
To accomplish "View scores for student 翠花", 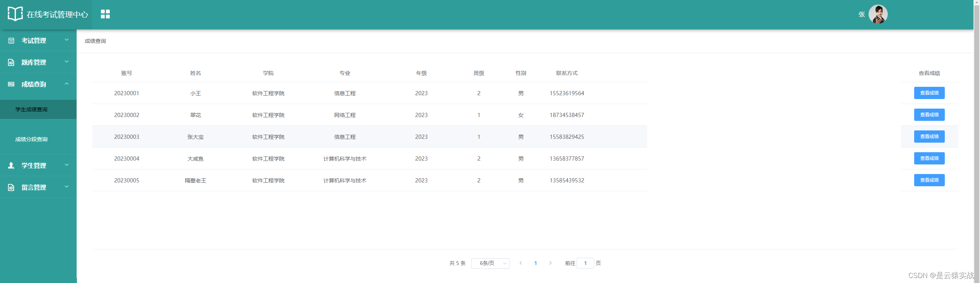I will pos(929,115).
